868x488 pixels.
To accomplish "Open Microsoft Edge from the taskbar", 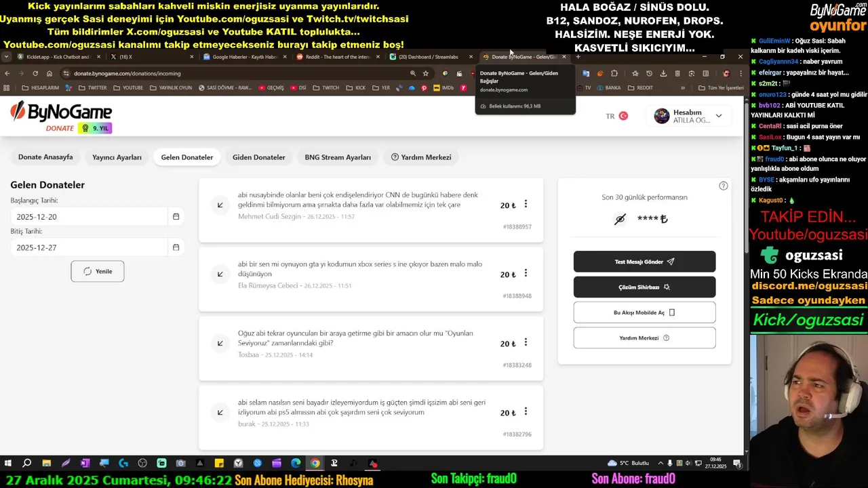I will coord(296,464).
